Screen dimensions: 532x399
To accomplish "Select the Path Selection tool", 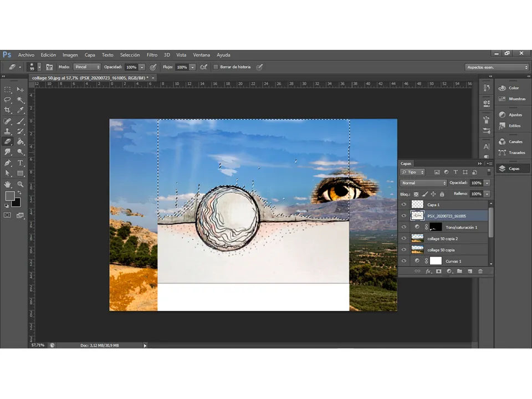I will tap(7, 173).
